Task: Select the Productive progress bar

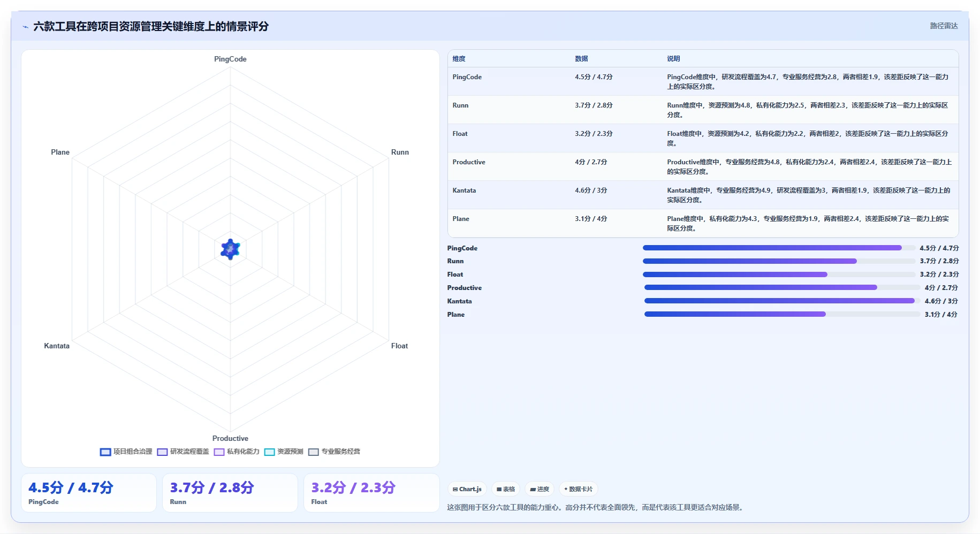Action: [x=782, y=287]
